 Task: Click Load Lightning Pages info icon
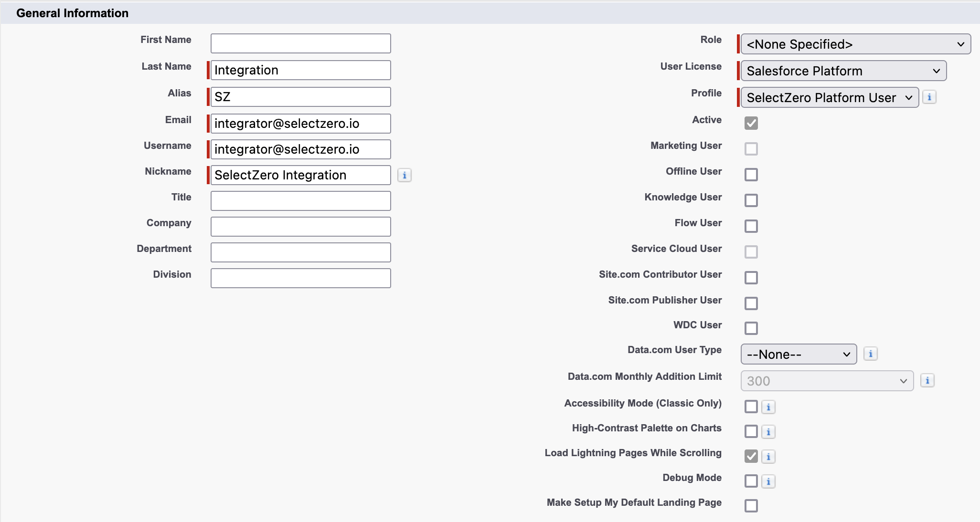click(x=768, y=457)
